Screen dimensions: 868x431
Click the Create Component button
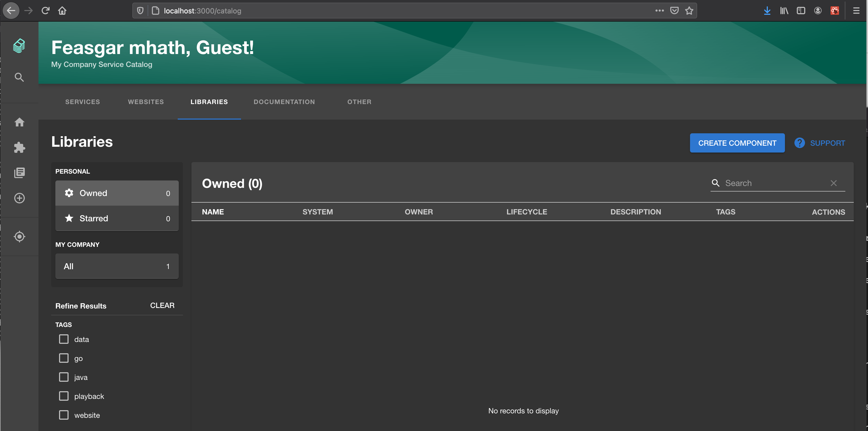point(737,143)
